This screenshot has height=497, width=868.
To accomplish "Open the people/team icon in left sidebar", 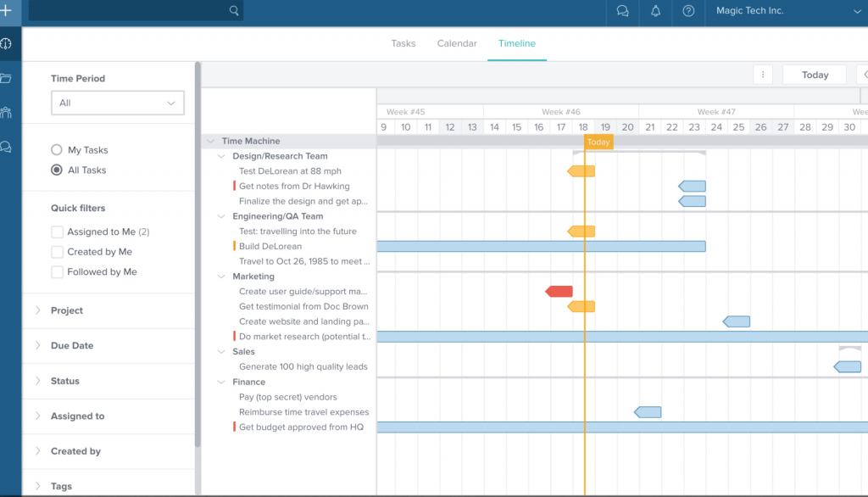I will click(6, 112).
